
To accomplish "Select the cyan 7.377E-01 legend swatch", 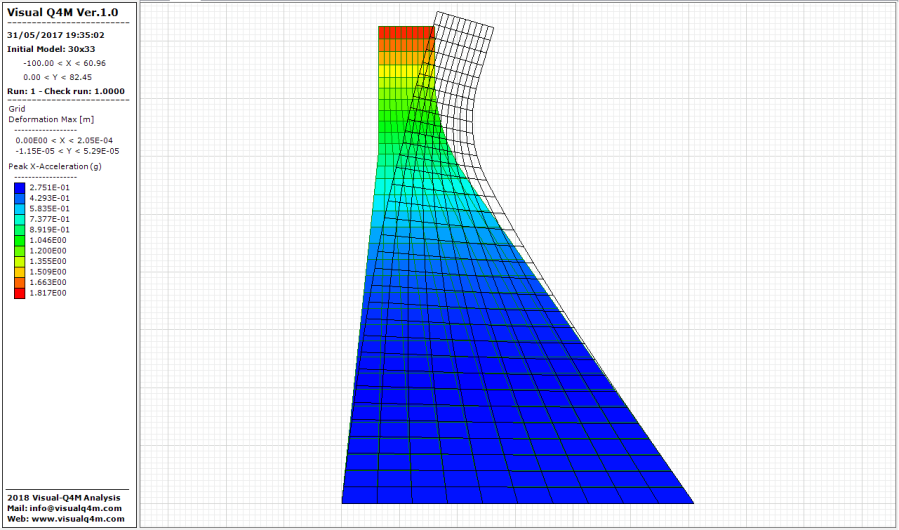I will coord(20,219).
